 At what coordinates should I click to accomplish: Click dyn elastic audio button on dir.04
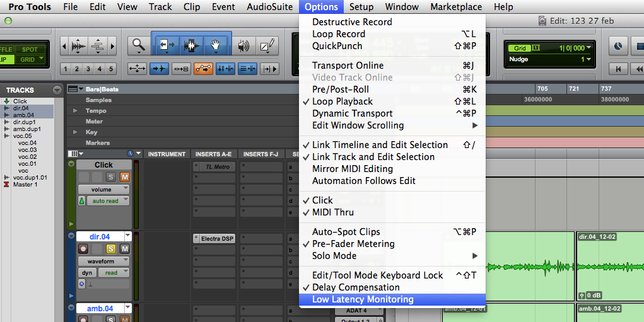point(87,273)
